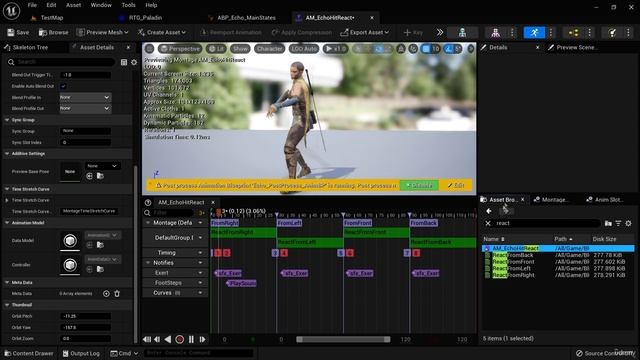
Task: Jump to the start of the animation
Action: coord(147,339)
